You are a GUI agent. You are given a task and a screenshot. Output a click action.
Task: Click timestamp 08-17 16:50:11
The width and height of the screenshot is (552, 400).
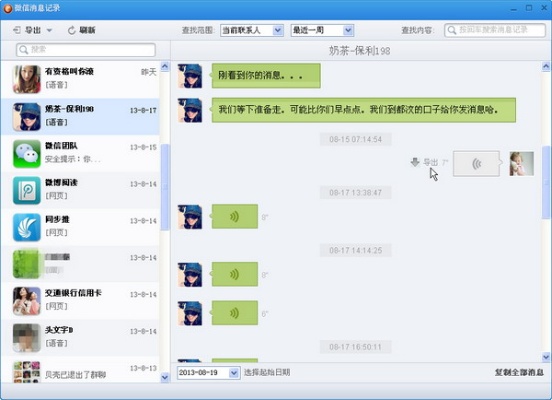(356, 347)
